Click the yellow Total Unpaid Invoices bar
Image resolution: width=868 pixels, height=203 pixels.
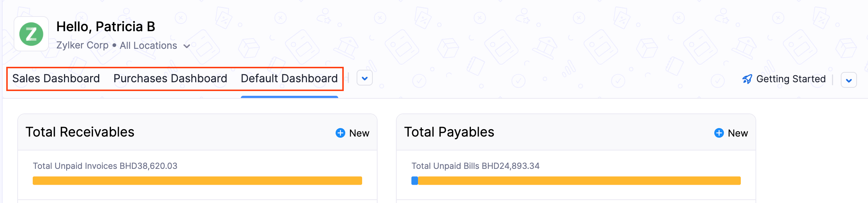pyautogui.click(x=197, y=181)
